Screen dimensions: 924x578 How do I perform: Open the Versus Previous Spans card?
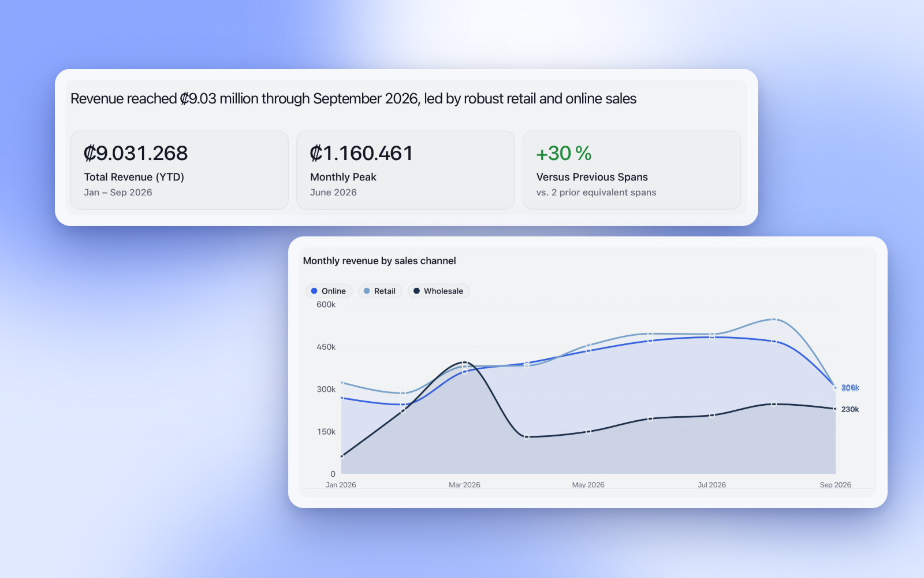tap(632, 170)
